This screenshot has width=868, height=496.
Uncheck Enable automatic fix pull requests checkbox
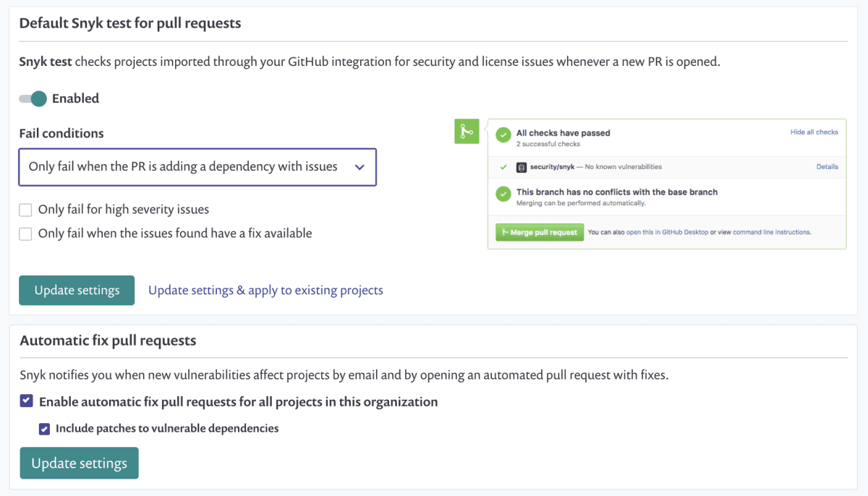pyautogui.click(x=26, y=401)
